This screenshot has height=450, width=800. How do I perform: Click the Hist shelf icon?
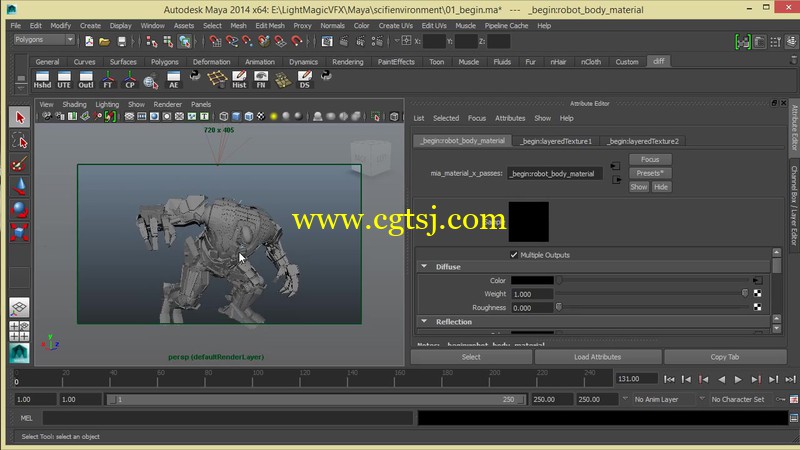point(239,80)
